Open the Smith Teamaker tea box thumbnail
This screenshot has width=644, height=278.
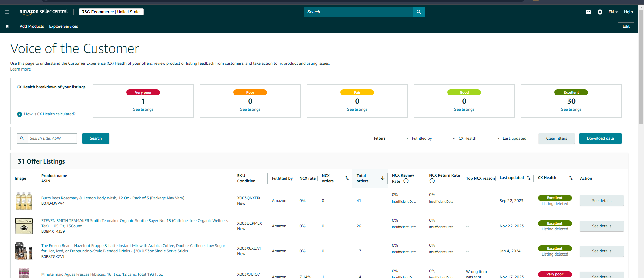[24, 226]
